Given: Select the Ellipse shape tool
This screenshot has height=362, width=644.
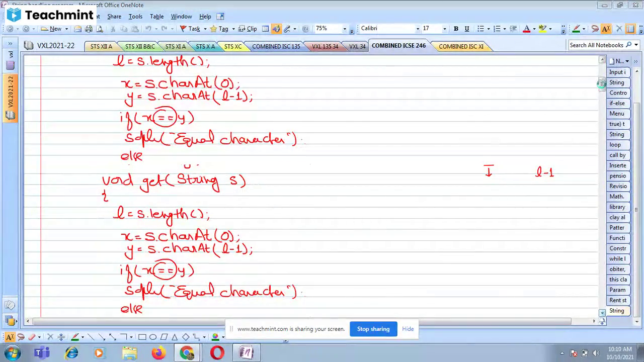Looking at the screenshot, I should [x=153, y=337].
